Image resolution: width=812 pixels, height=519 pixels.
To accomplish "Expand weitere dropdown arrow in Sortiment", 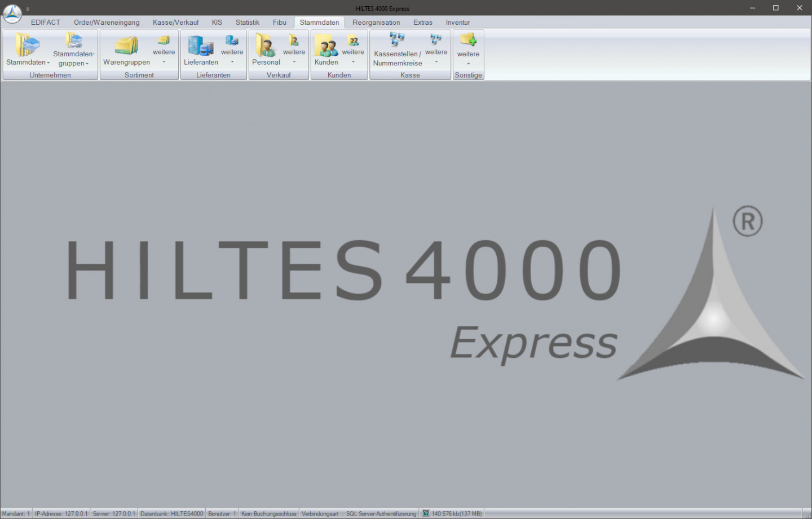I will (164, 62).
